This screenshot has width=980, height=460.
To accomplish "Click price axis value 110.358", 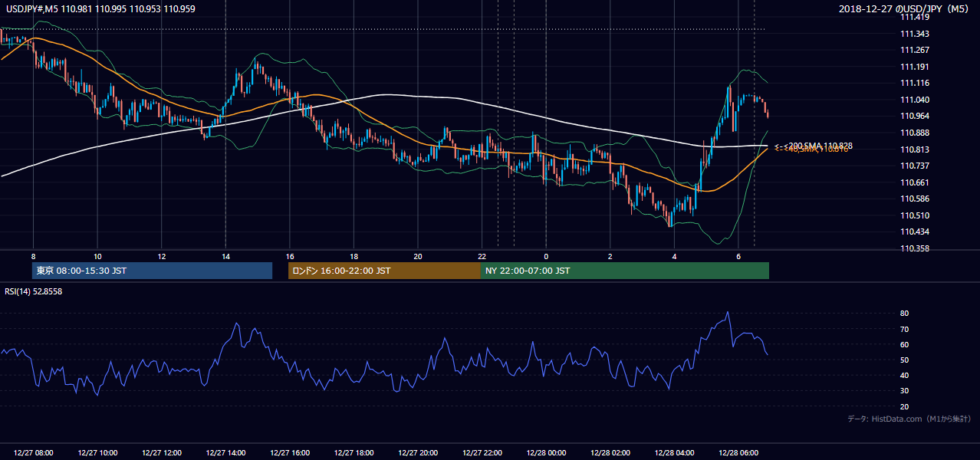I will click(x=915, y=248).
